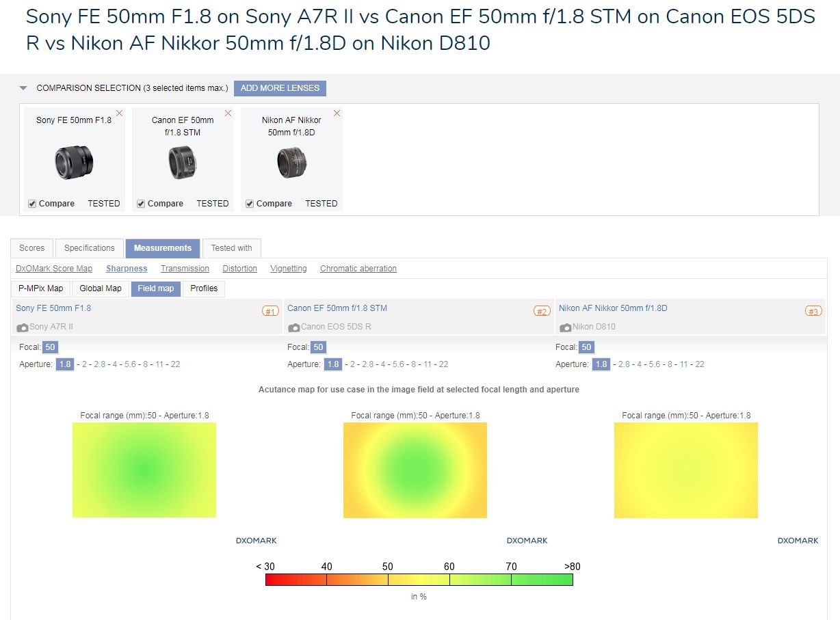Click the orange 40–50% legend segment
The width and height of the screenshot is (840, 620).
coord(357,580)
